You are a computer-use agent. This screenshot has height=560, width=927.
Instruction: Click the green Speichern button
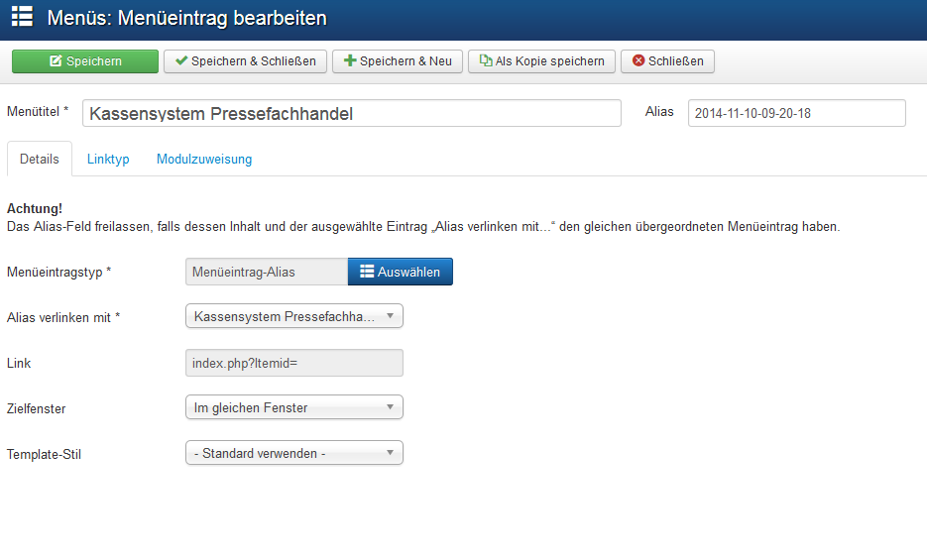coord(85,61)
